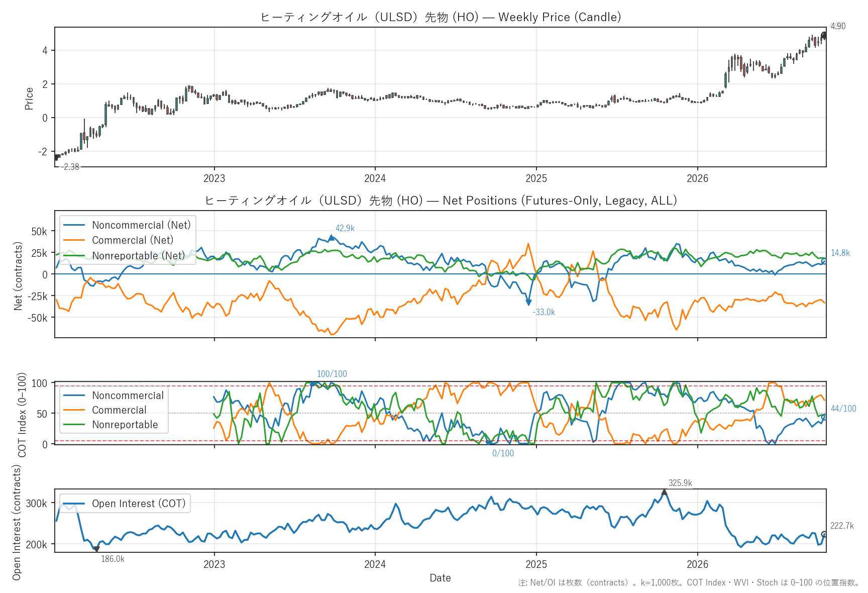Click the 325.9k open interest peak triangle
Viewport: 868px width, 593px height.
[664, 492]
